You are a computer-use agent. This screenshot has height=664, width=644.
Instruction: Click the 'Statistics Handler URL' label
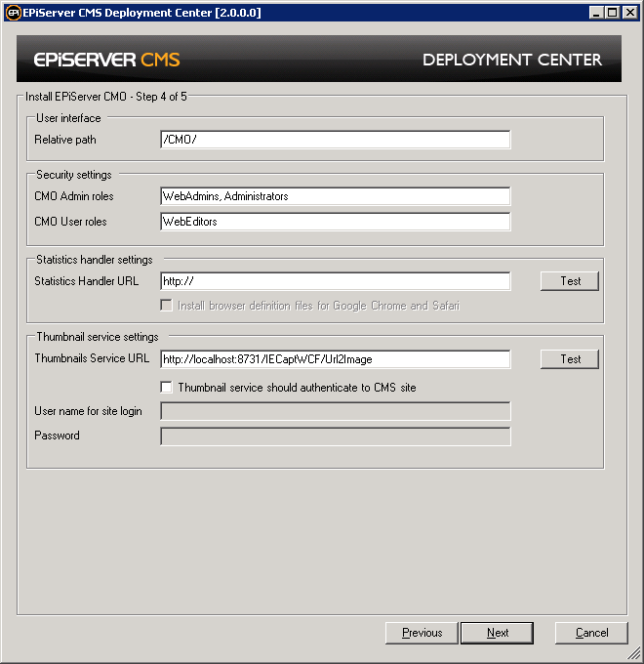point(86,281)
